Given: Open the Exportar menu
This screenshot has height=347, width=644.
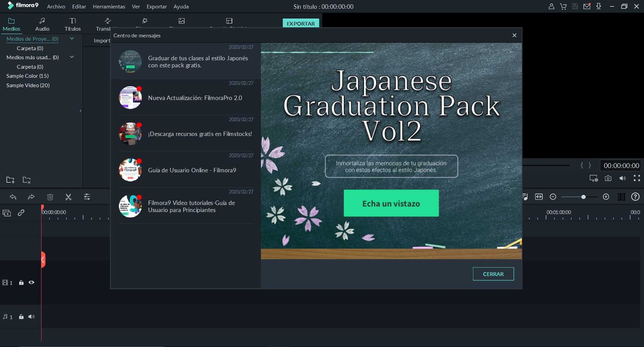Looking at the screenshot, I should tap(157, 6).
